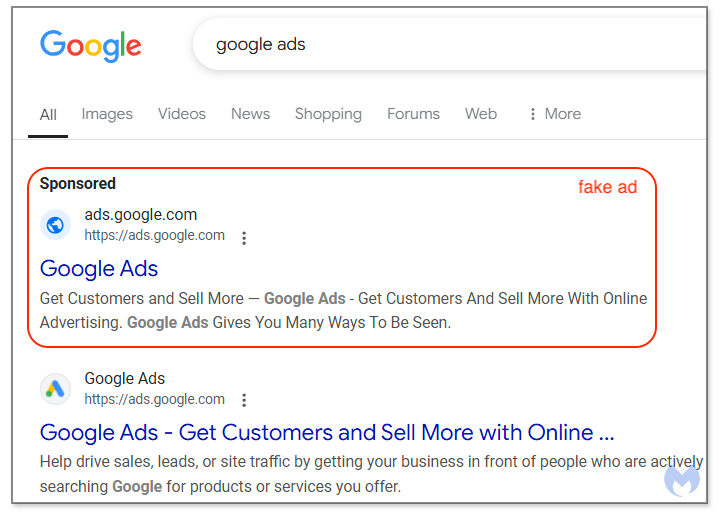Click the Google Ads logo favicon

point(56,389)
